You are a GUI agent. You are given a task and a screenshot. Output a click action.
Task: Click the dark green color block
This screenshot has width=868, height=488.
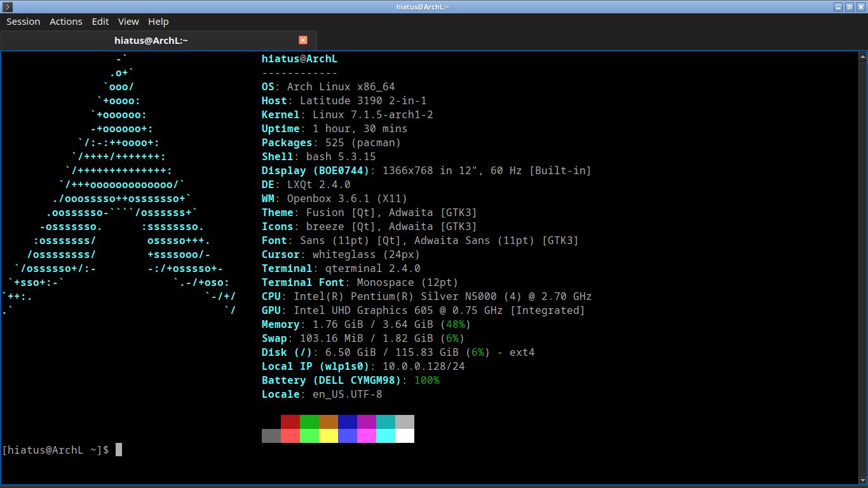click(309, 422)
